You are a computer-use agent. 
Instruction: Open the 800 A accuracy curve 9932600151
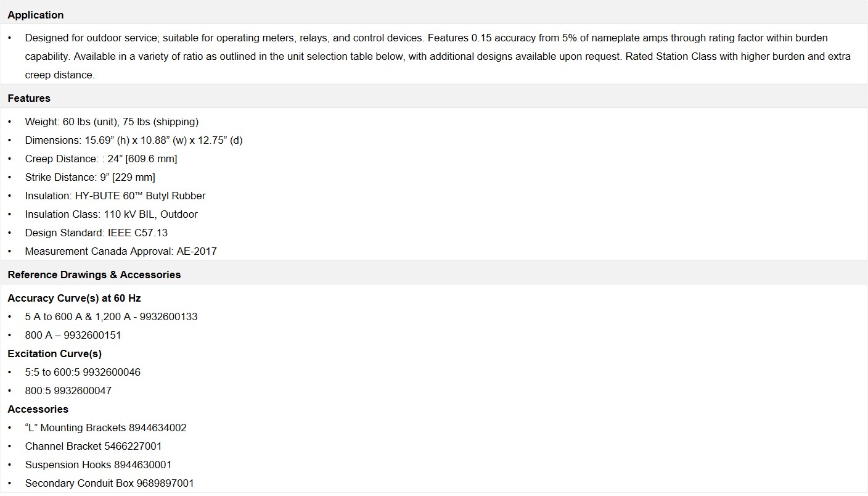[x=73, y=335]
